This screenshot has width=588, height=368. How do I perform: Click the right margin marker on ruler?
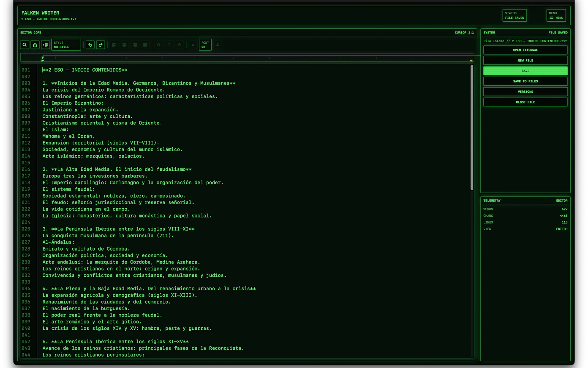(471, 60)
